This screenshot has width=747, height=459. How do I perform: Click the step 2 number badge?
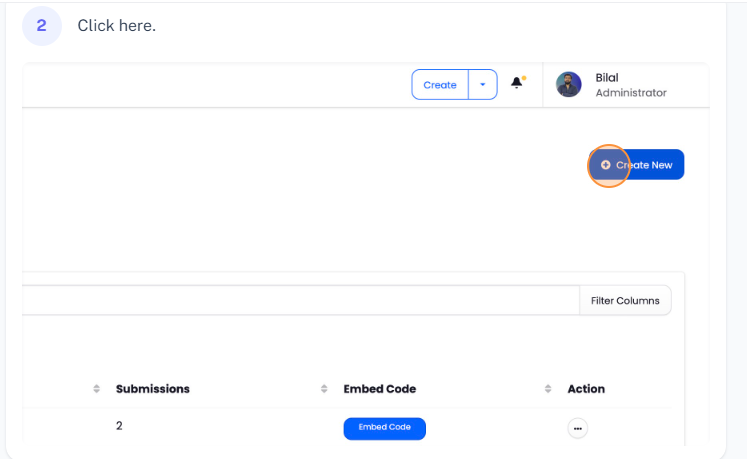(41, 26)
